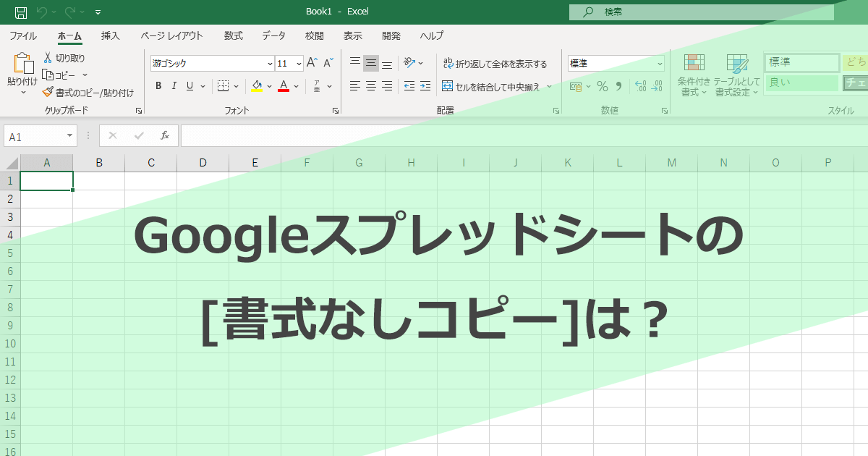This screenshot has height=456, width=868.
Task: Open the ファイル tab
Action: coord(23,35)
